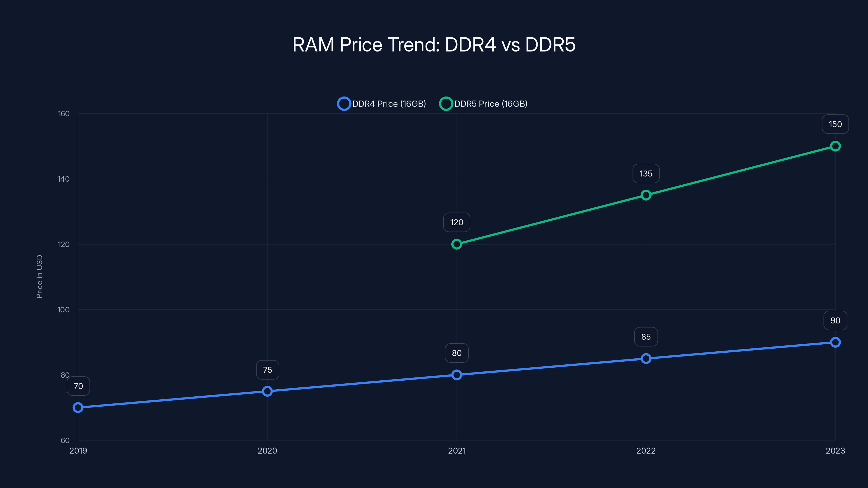Click the 70 value label near 2019
The width and height of the screenshot is (868, 488).
(78, 386)
